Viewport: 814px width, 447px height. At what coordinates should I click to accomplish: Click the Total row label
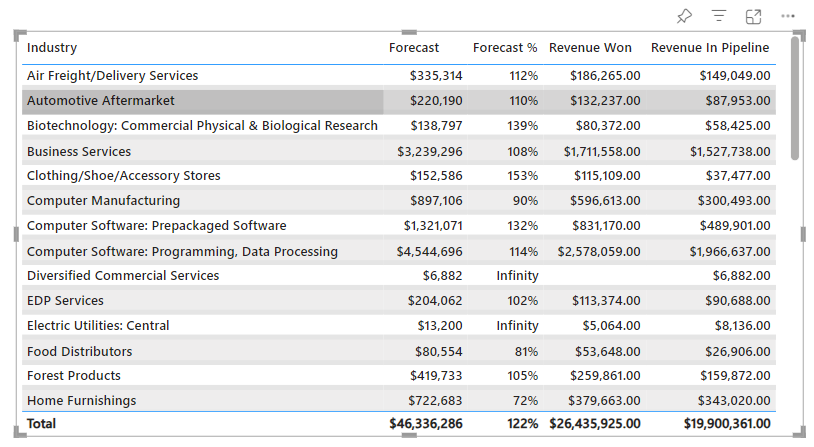(x=42, y=424)
